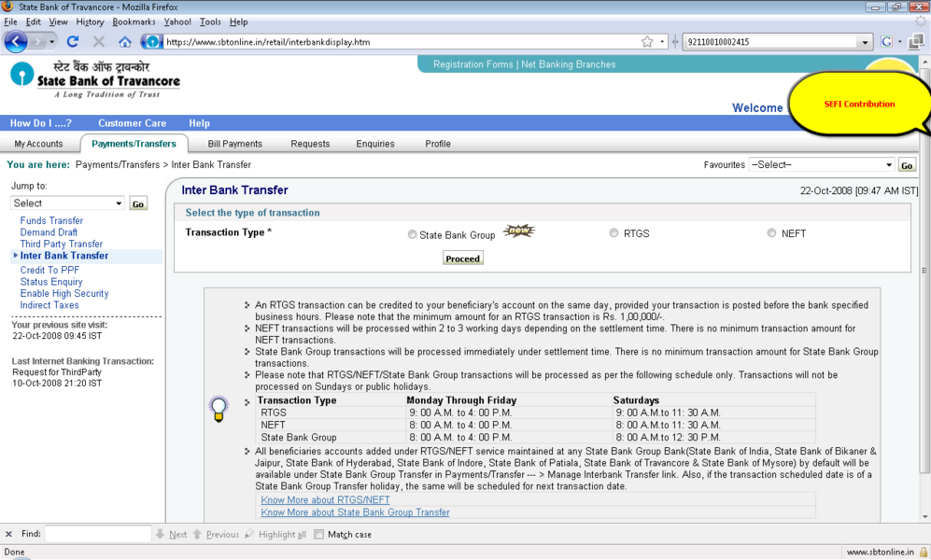Select the RTGS radio button
Screen dimensions: 931x560
click(x=614, y=233)
